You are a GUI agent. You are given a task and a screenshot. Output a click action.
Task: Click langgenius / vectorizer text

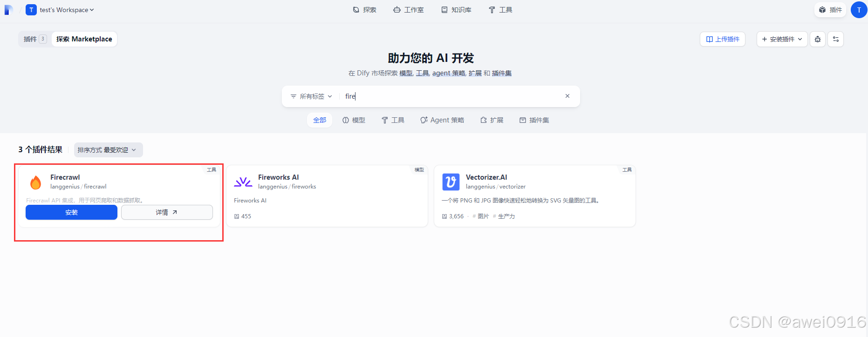496,187
